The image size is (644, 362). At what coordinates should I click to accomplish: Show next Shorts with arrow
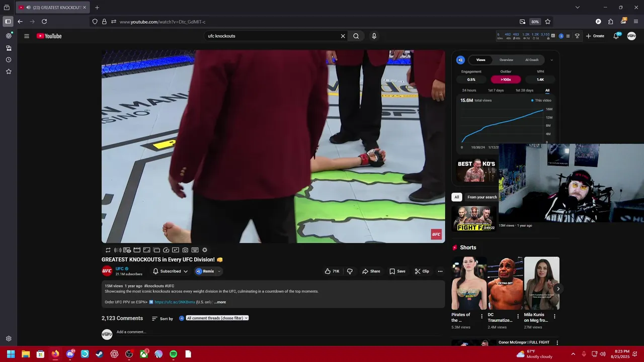pyautogui.click(x=558, y=289)
